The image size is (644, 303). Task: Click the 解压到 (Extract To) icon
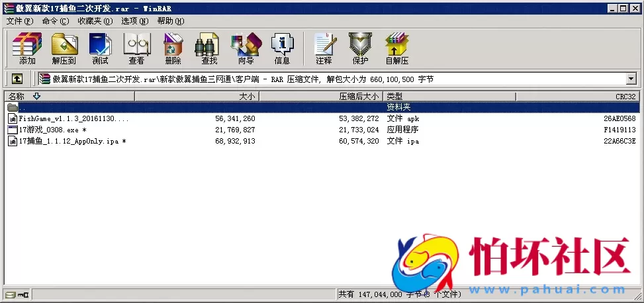click(x=64, y=48)
